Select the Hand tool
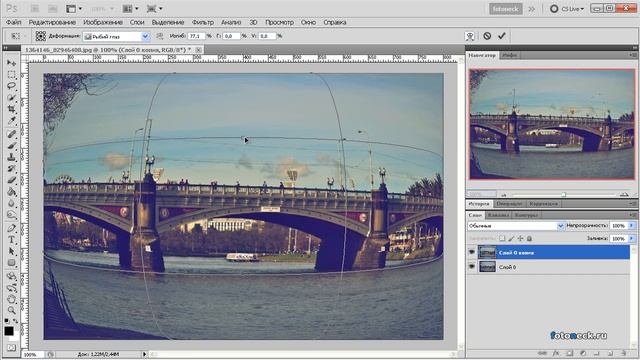This screenshot has height=360, width=640. (x=11, y=299)
